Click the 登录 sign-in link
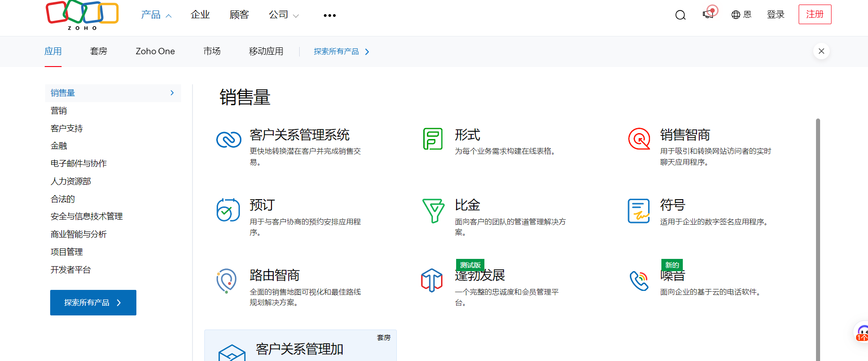 pyautogui.click(x=775, y=15)
